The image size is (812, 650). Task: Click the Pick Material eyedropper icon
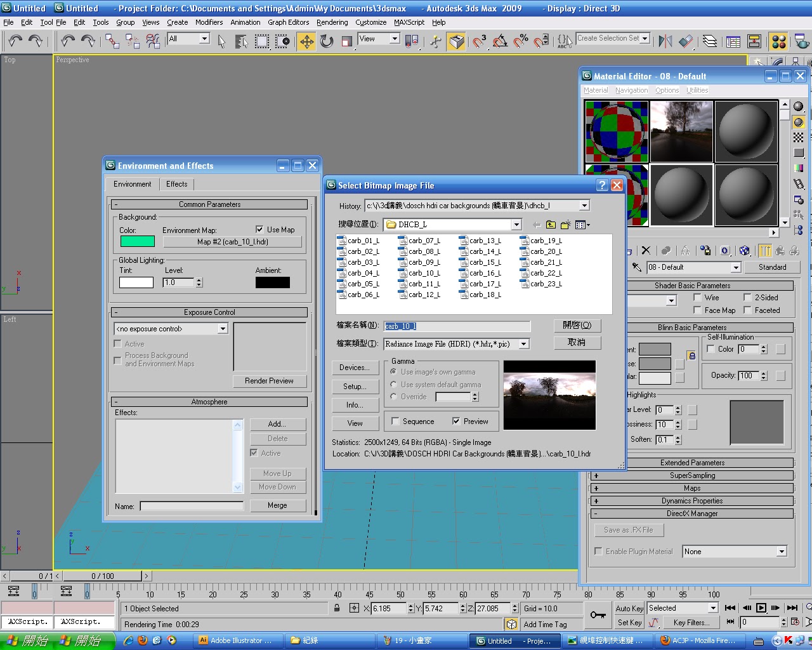click(636, 267)
